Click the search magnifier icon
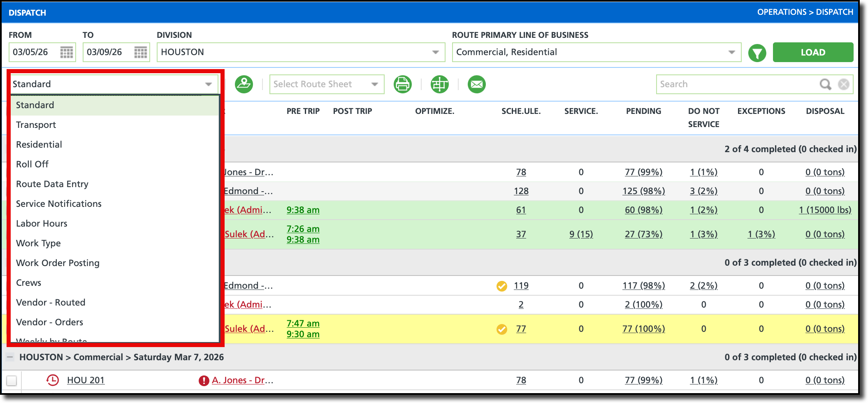The width and height of the screenshot is (868, 403). (x=825, y=84)
